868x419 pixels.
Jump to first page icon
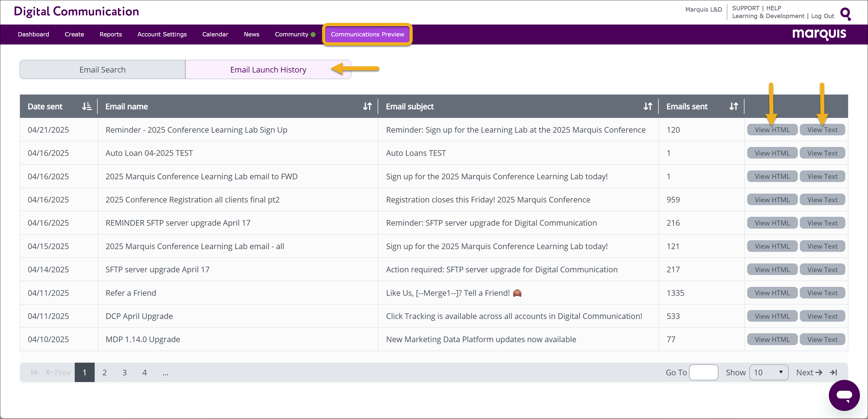pyautogui.click(x=34, y=372)
